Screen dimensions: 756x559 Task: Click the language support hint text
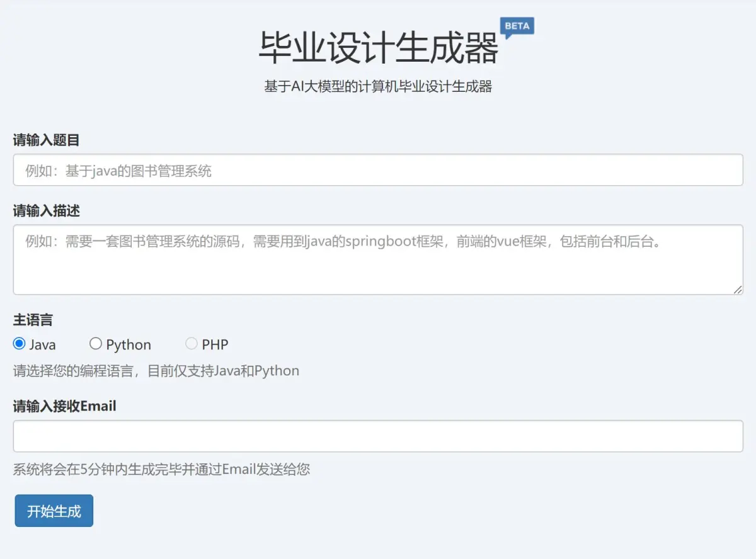point(155,371)
